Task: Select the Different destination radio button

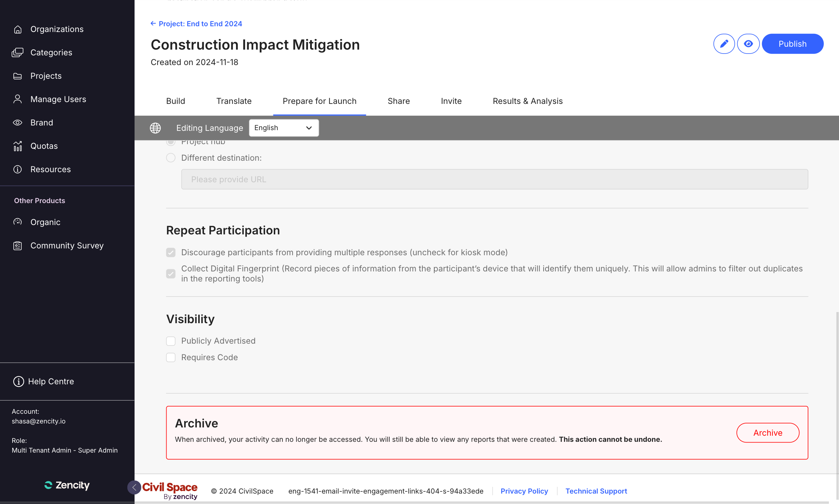Action: click(171, 158)
